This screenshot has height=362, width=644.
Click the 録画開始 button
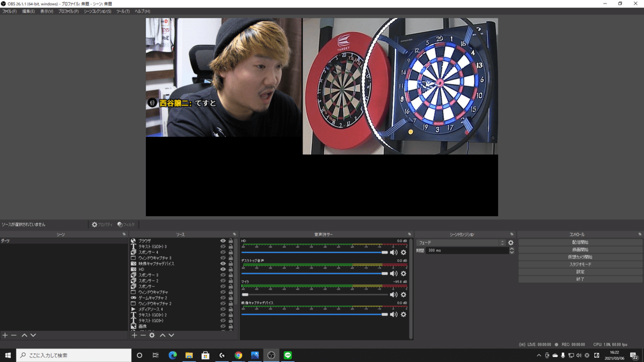(580, 250)
